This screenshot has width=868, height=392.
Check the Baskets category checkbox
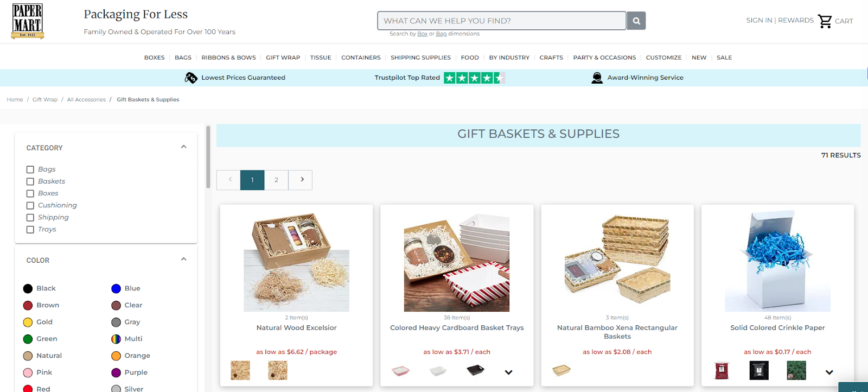click(x=30, y=181)
